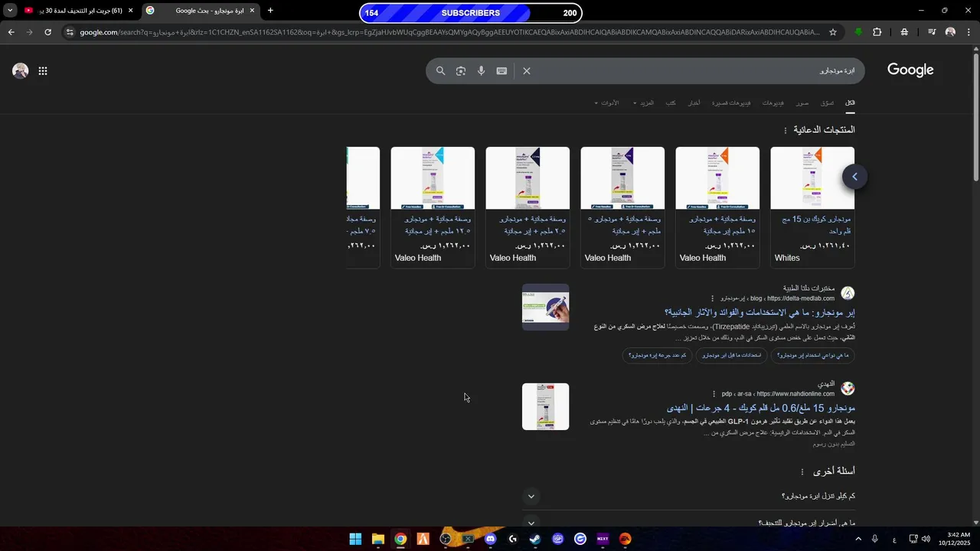Open File Explorer from the taskbar
Screen dimensions: 980x551
pos(377,539)
